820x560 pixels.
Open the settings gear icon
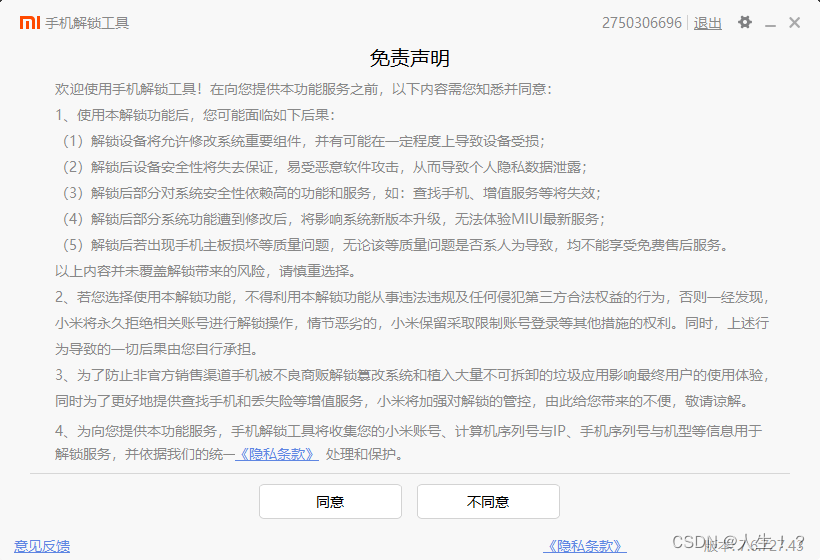point(745,22)
